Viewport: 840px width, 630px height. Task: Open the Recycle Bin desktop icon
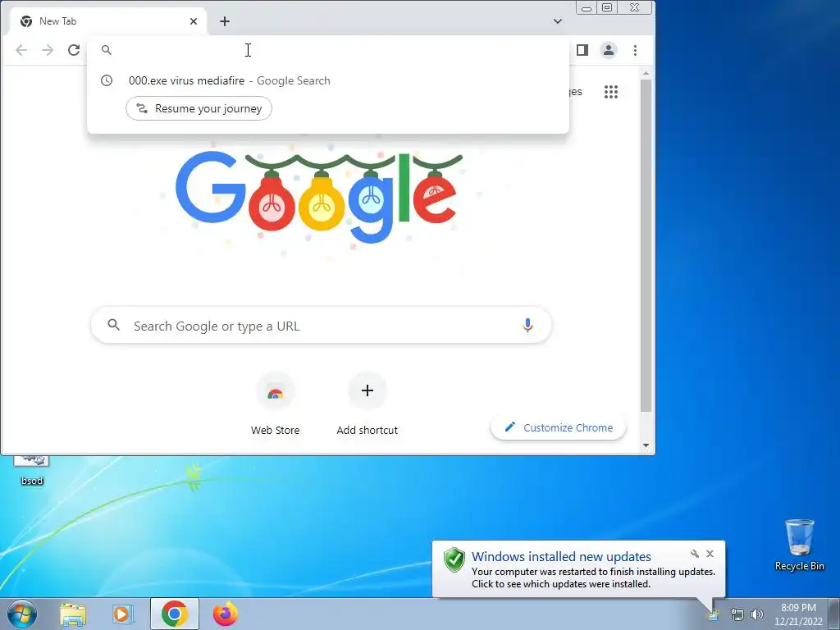point(799,545)
